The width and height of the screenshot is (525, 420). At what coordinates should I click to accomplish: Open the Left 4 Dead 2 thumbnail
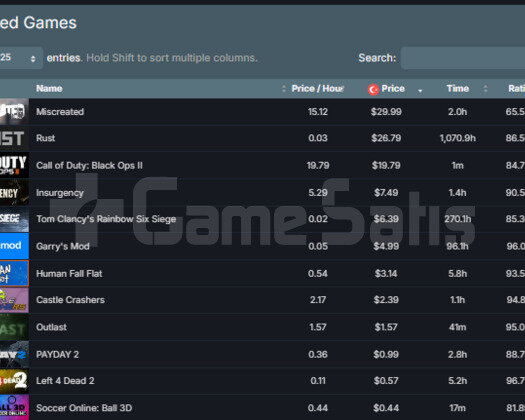[14, 381]
